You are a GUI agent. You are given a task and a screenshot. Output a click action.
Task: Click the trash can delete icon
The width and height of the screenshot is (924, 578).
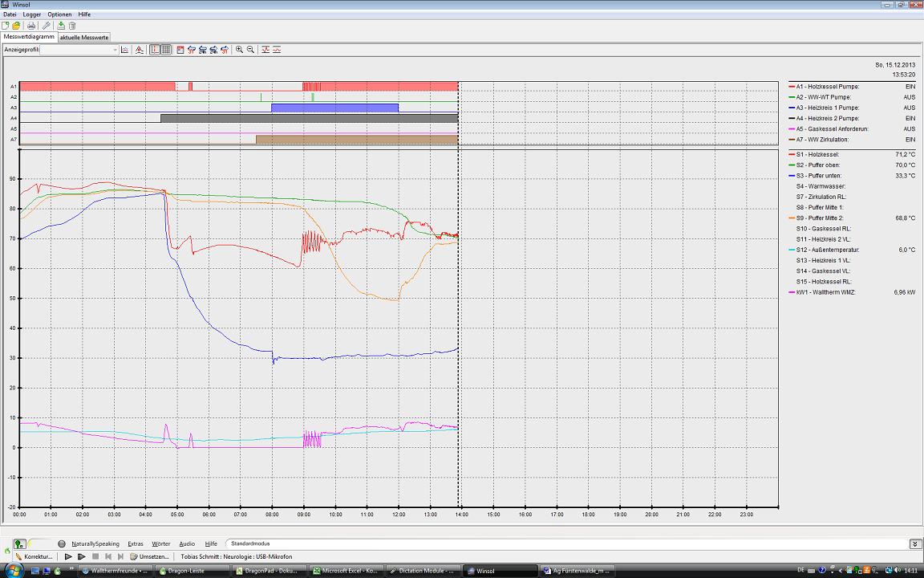pyautogui.click(x=72, y=26)
